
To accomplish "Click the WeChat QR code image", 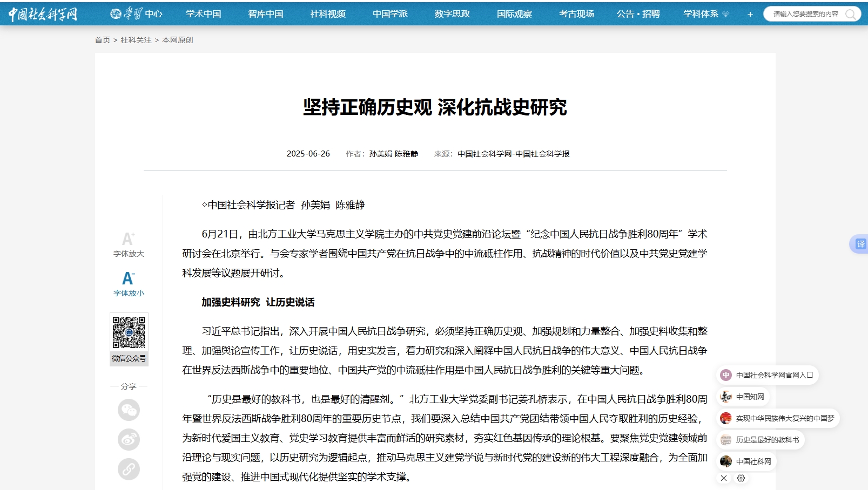I will click(129, 332).
